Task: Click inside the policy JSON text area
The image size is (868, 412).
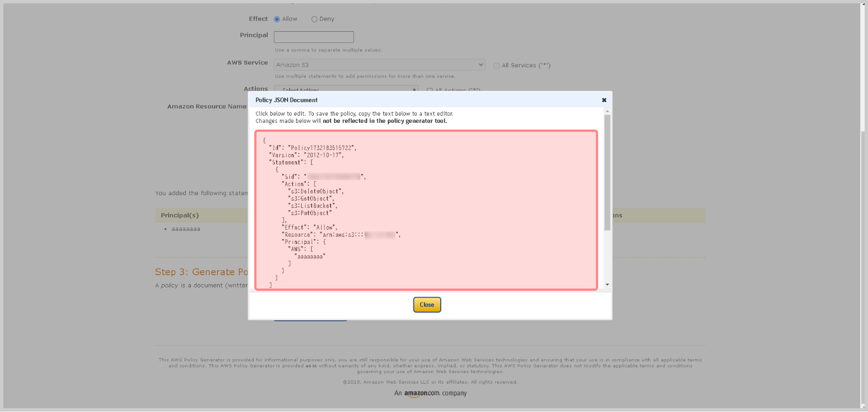Action: [x=426, y=210]
